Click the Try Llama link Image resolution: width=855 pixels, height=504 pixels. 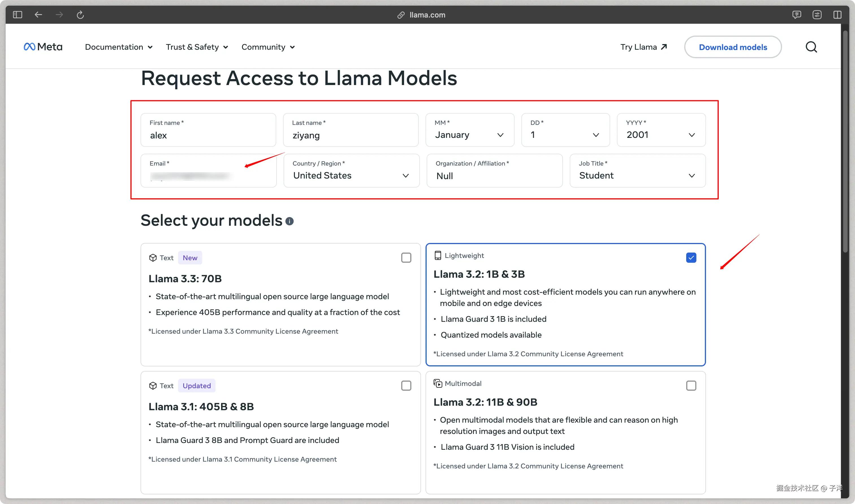[643, 47]
